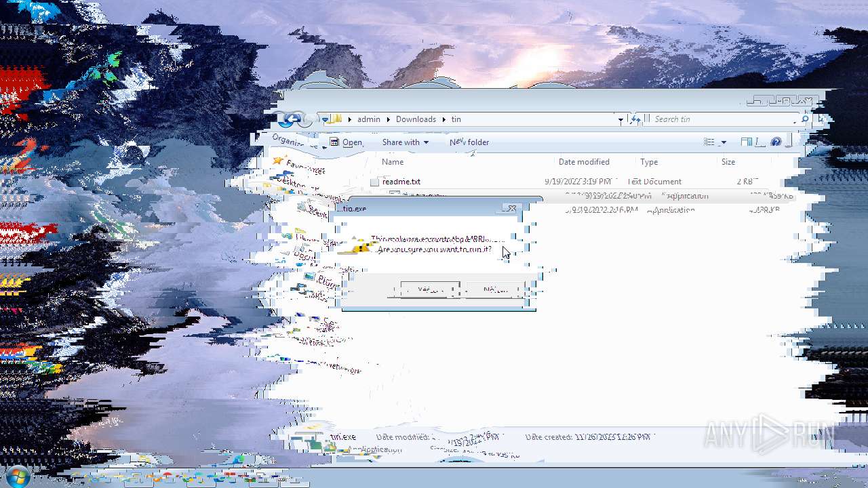
Task: Expand the arrow after Downloads breadcrumb
Action: point(444,119)
